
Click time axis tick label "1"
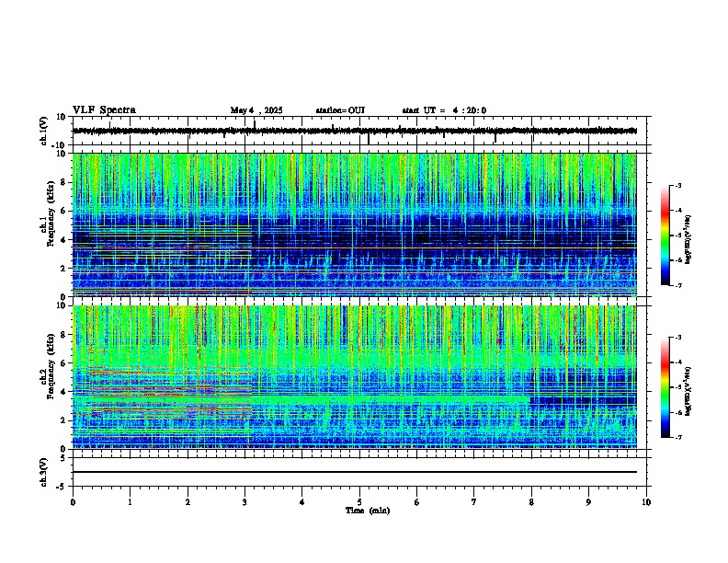click(130, 502)
